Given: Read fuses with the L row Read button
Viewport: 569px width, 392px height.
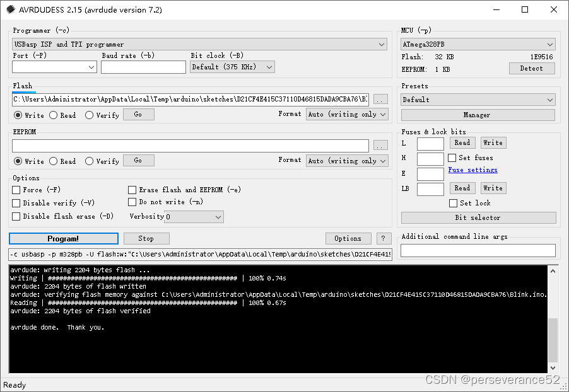Looking at the screenshot, I should (x=462, y=143).
